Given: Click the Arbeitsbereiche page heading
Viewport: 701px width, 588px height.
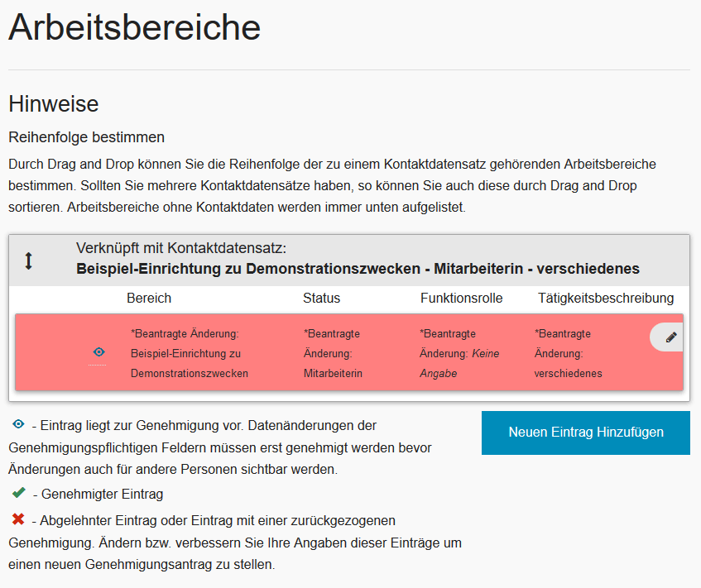Looking at the screenshot, I should (134, 28).
